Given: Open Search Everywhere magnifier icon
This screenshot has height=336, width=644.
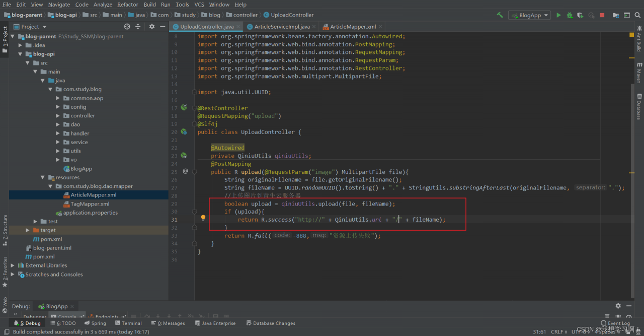Looking at the screenshot, I should click(x=637, y=15).
